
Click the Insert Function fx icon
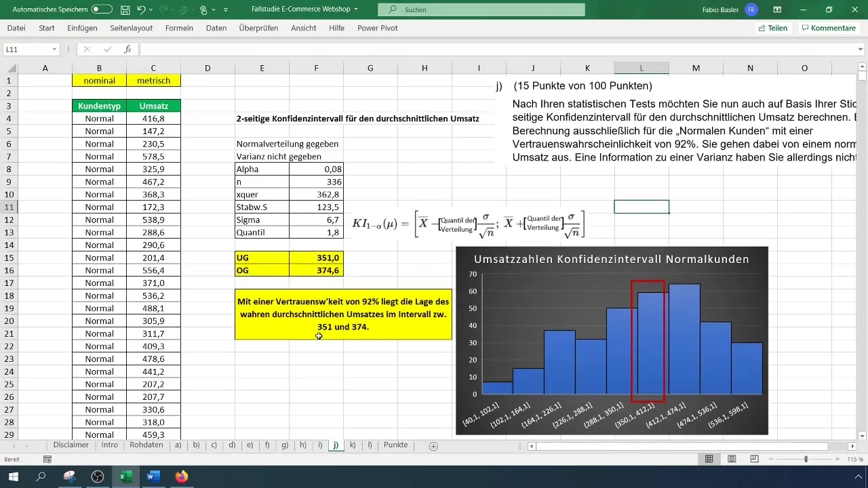[x=127, y=49]
